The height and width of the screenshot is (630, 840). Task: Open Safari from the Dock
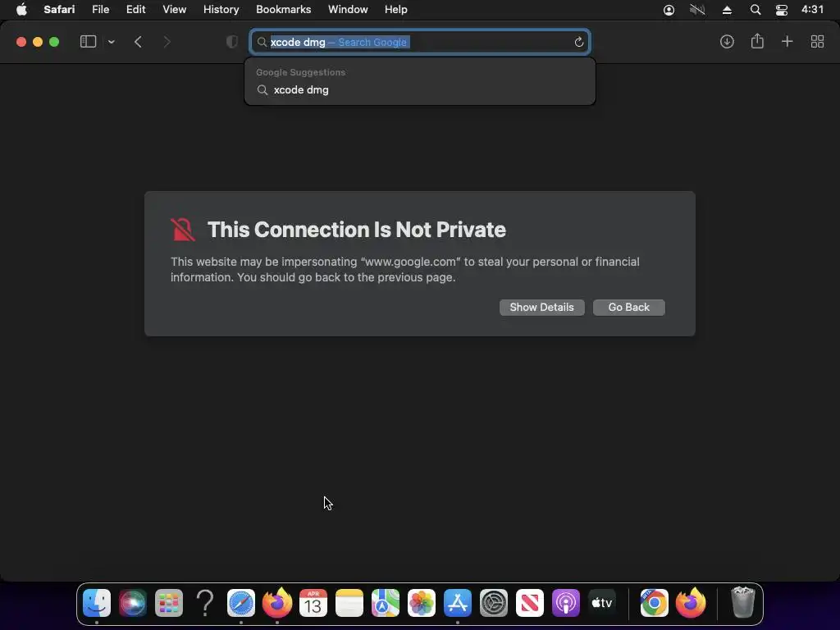(x=241, y=603)
